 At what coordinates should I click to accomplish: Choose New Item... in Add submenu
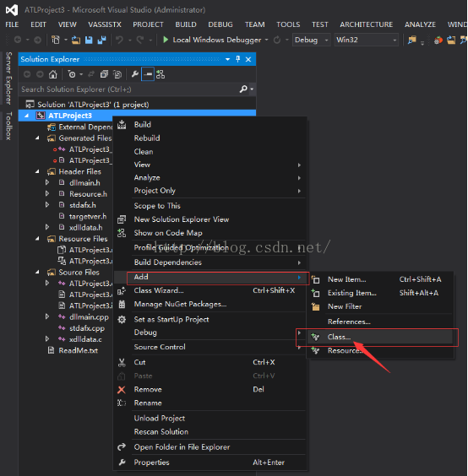[x=380, y=279]
